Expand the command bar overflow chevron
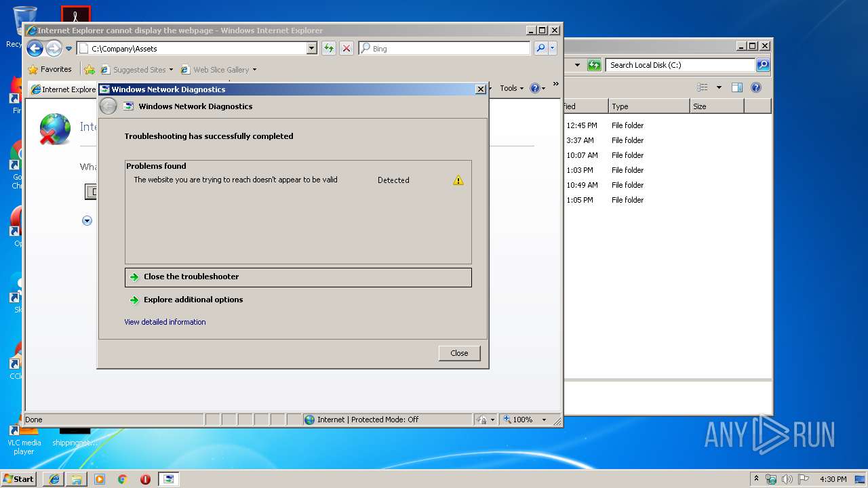 [x=556, y=84]
